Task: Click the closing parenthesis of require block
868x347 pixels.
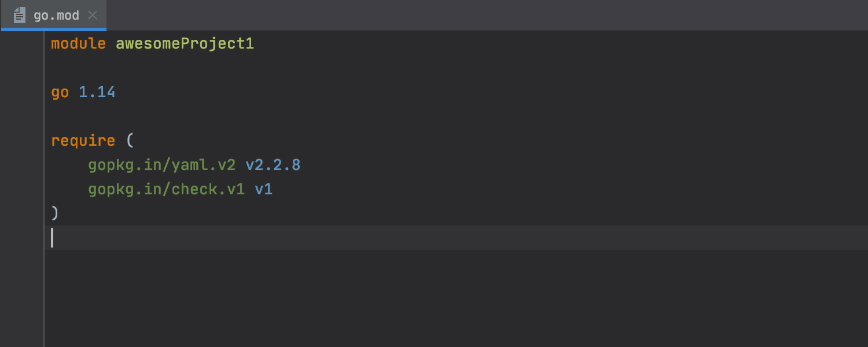Action: pyautogui.click(x=55, y=213)
